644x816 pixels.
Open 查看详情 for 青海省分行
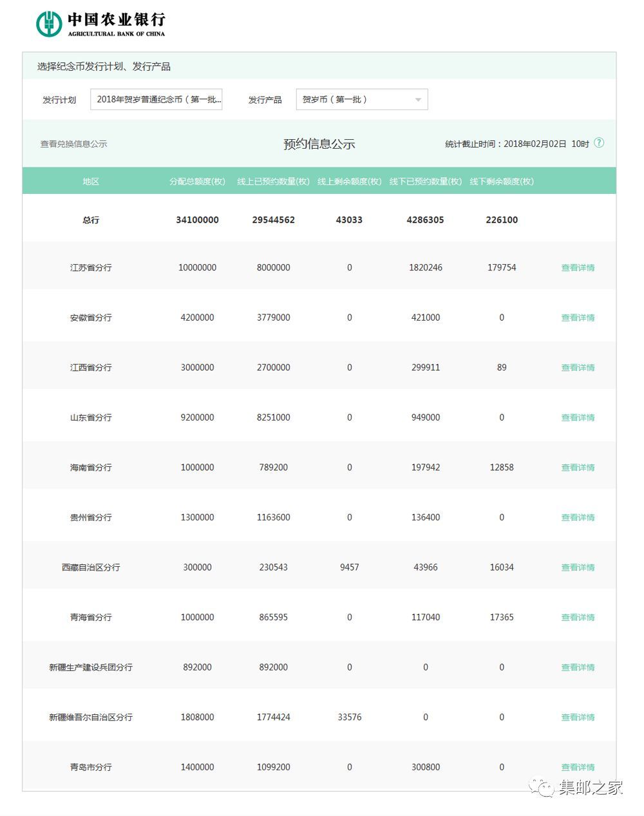click(x=578, y=617)
